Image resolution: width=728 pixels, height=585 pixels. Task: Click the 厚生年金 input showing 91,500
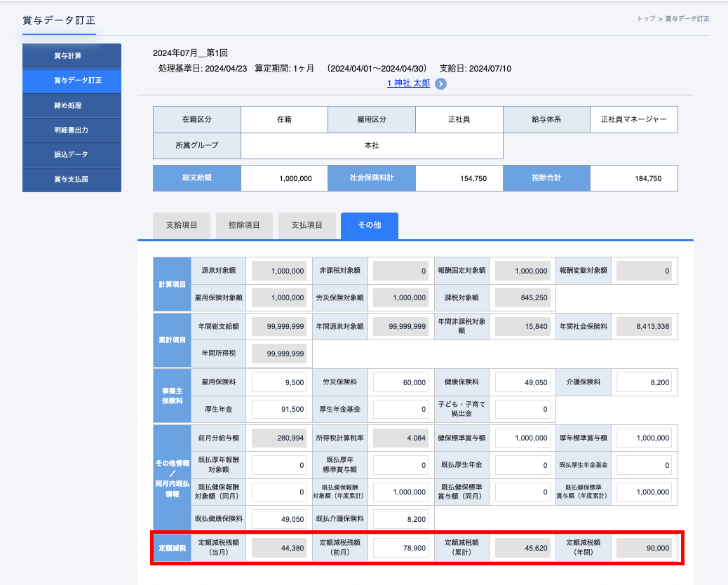[279, 409]
